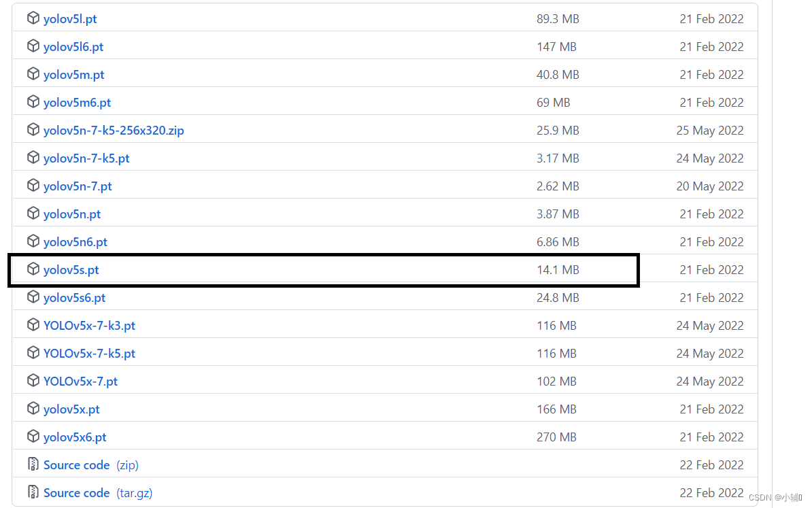The image size is (812, 508).
Task: Download the yolov5n-7-k5.pt file
Action: (x=86, y=158)
